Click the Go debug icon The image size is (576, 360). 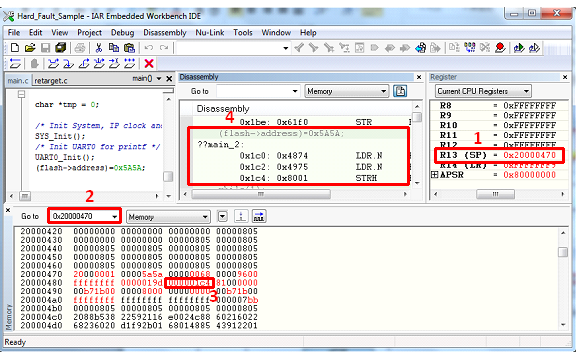(129, 64)
